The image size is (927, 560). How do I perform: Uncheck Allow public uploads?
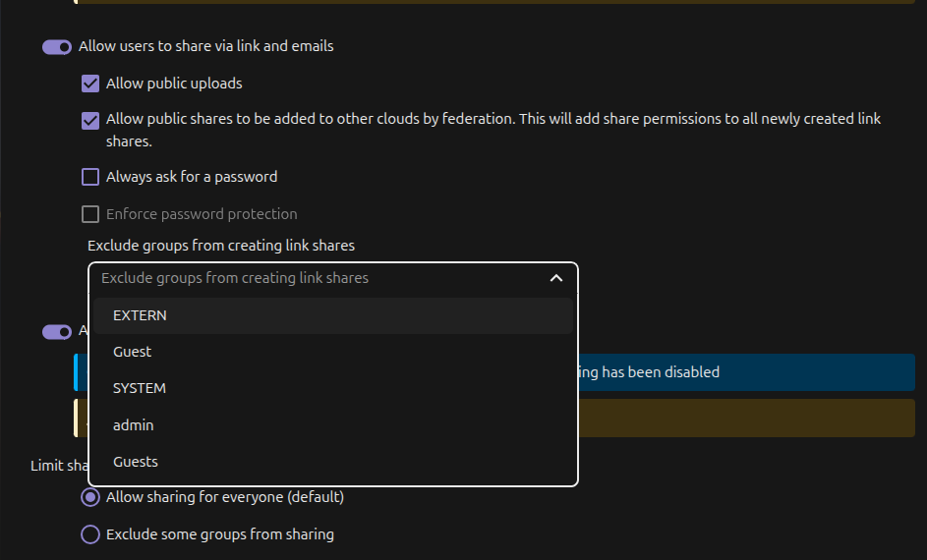click(x=90, y=84)
